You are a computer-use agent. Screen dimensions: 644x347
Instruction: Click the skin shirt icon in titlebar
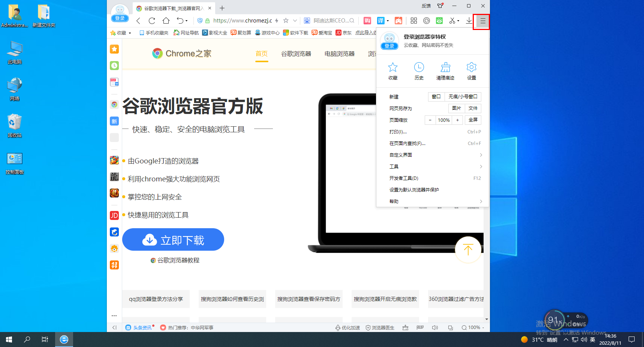(x=440, y=6)
